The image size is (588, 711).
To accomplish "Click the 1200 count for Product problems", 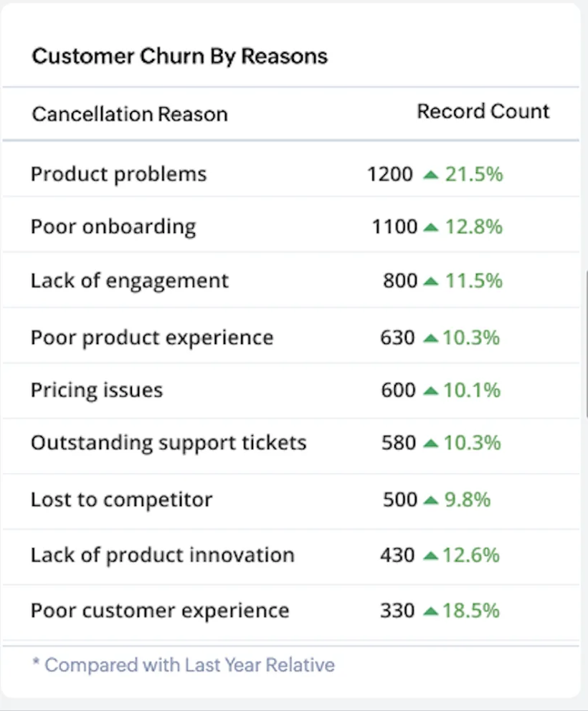I will coord(390,174).
